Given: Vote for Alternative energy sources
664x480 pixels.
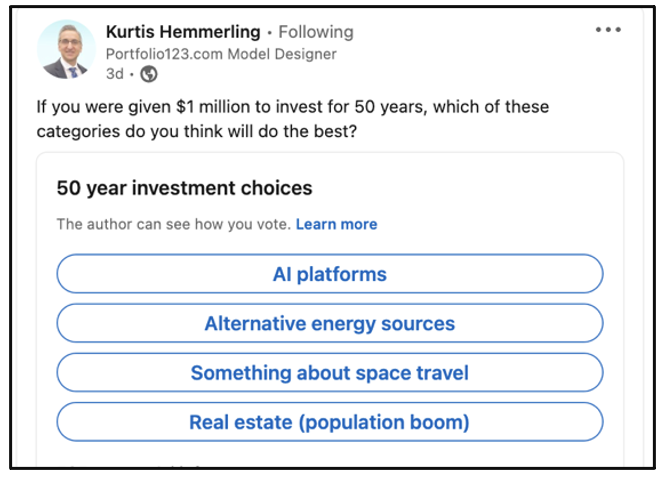Looking at the screenshot, I should 330,323.
